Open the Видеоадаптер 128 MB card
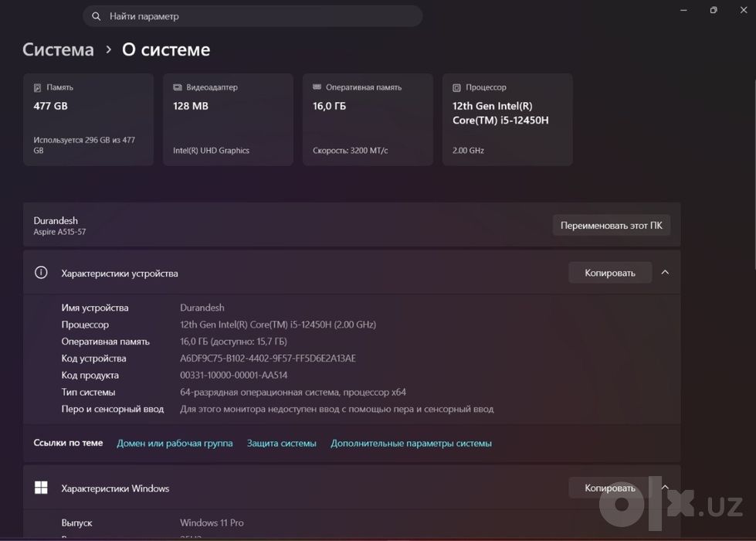 tap(228, 120)
